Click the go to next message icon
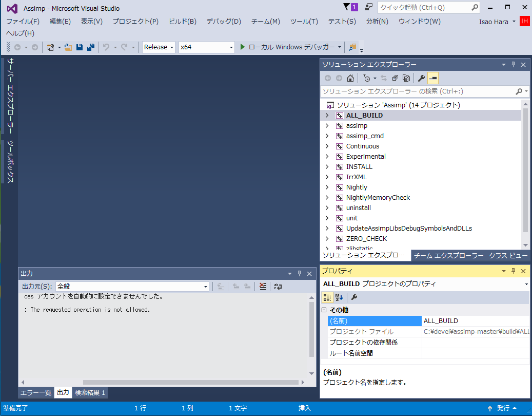 tap(247, 287)
